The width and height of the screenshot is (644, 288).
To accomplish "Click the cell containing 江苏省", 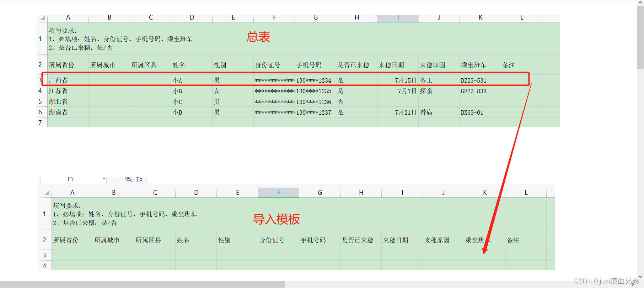I will click(x=68, y=91).
